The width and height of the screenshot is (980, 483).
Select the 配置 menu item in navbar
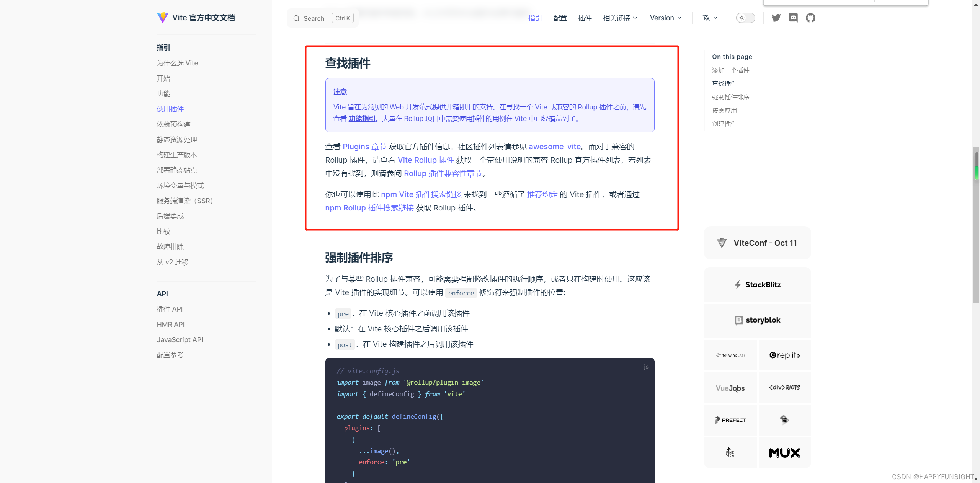pyautogui.click(x=559, y=18)
